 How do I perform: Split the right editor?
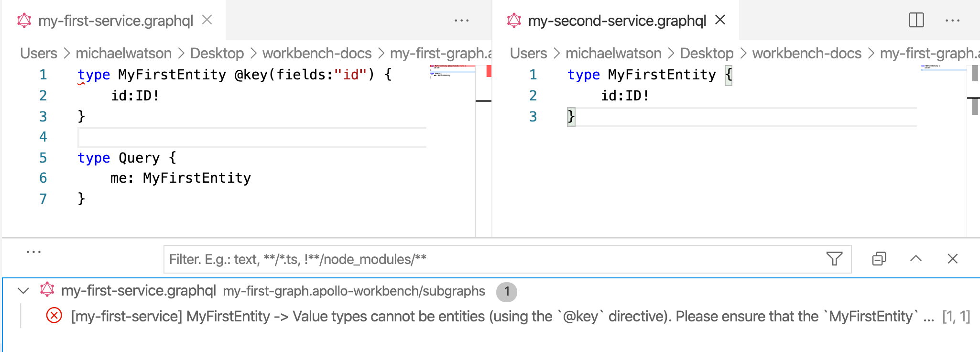916,20
